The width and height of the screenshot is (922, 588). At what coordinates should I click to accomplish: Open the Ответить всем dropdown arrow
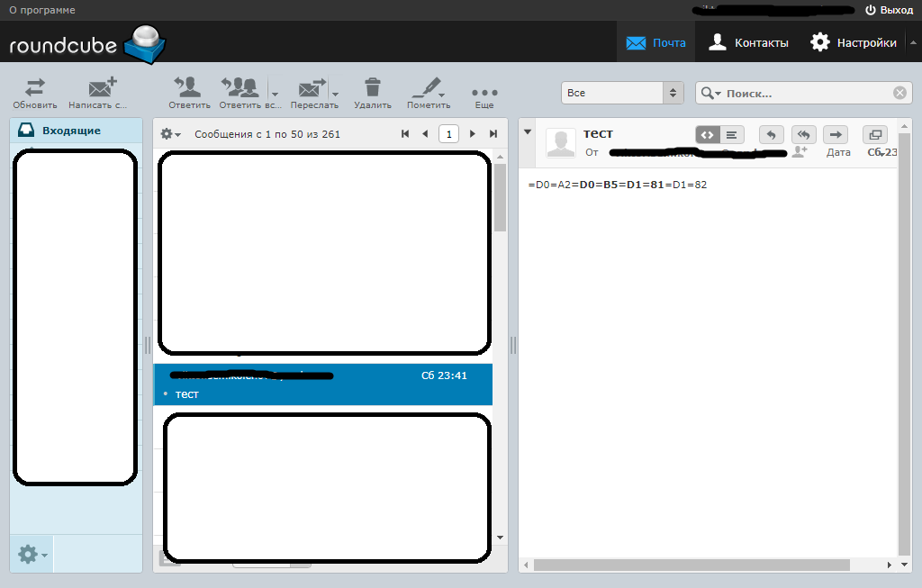point(274,93)
